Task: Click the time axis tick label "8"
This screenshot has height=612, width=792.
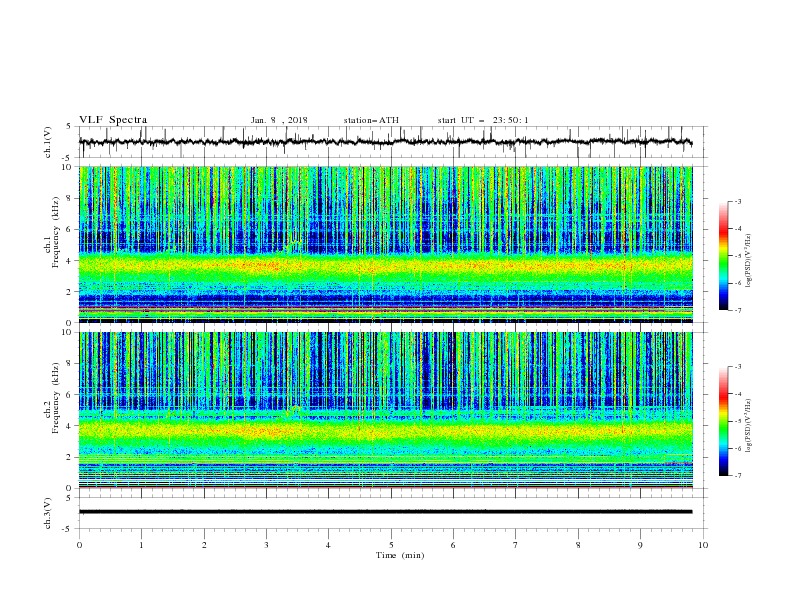Action: (x=578, y=545)
